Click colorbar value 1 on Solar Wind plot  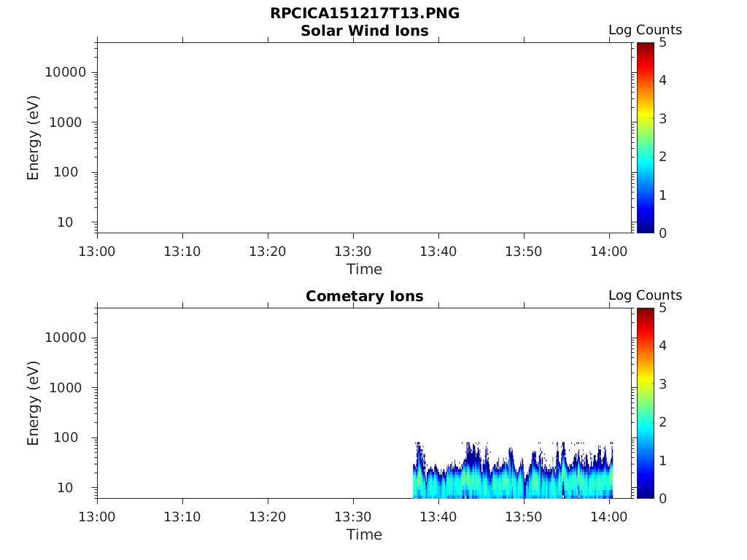pyautogui.click(x=662, y=195)
